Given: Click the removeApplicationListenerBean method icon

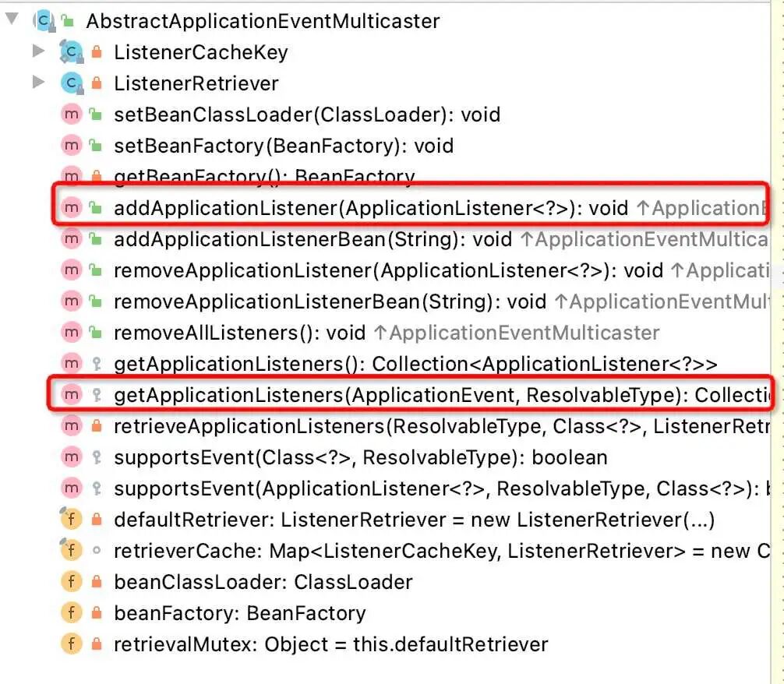Looking at the screenshot, I should point(72,301).
